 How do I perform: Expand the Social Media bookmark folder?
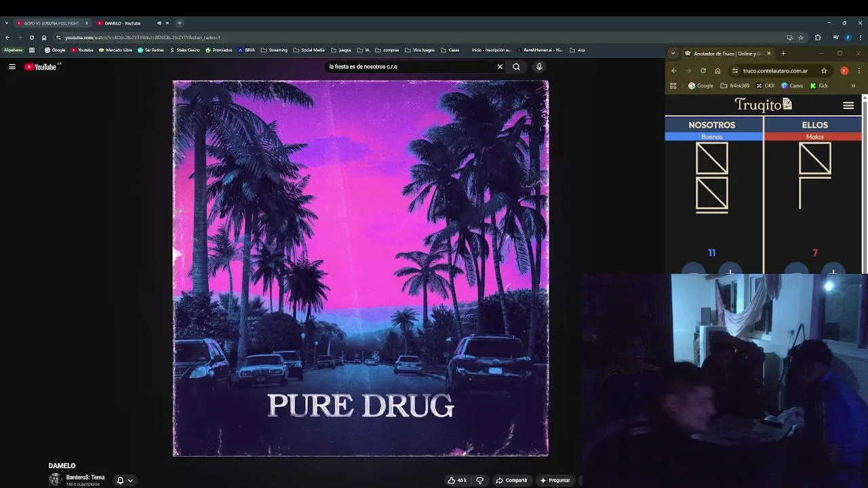click(x=309, y=49)
